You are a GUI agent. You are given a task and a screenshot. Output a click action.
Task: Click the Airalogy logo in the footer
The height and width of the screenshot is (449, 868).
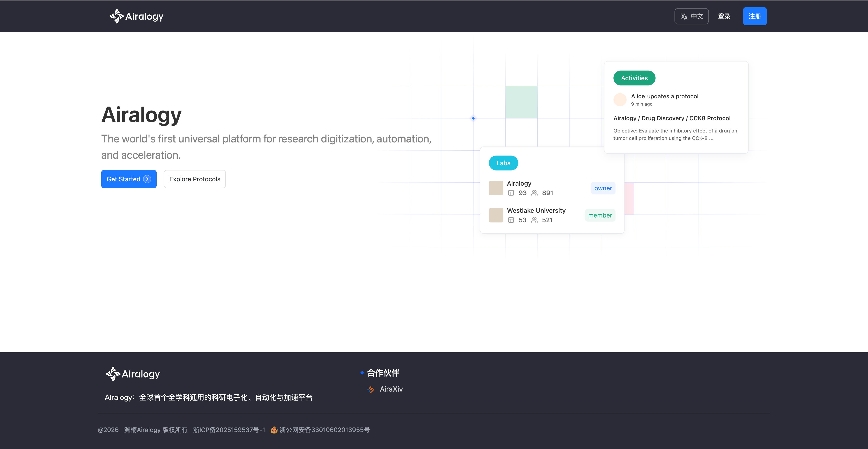pyautogui.click(x=133, y=374)
